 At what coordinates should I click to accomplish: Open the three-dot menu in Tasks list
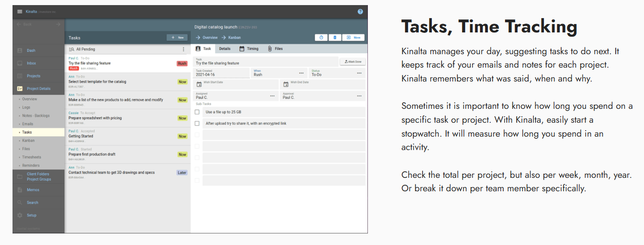pos(183,49)
